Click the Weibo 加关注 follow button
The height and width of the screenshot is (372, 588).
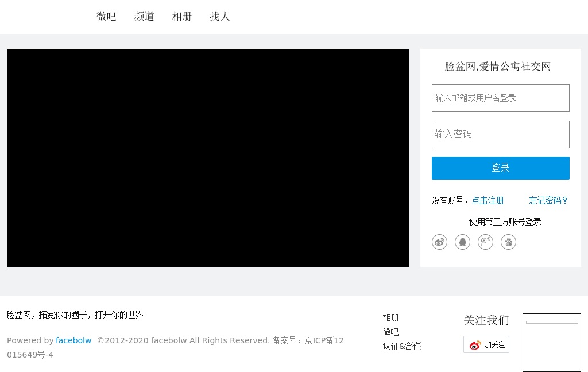coord(486,344)
